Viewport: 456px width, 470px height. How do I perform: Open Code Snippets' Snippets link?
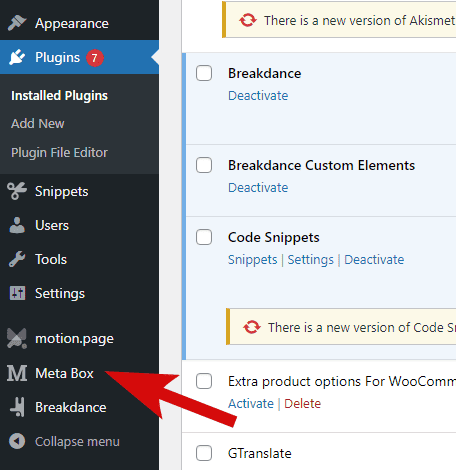point(253,260)
